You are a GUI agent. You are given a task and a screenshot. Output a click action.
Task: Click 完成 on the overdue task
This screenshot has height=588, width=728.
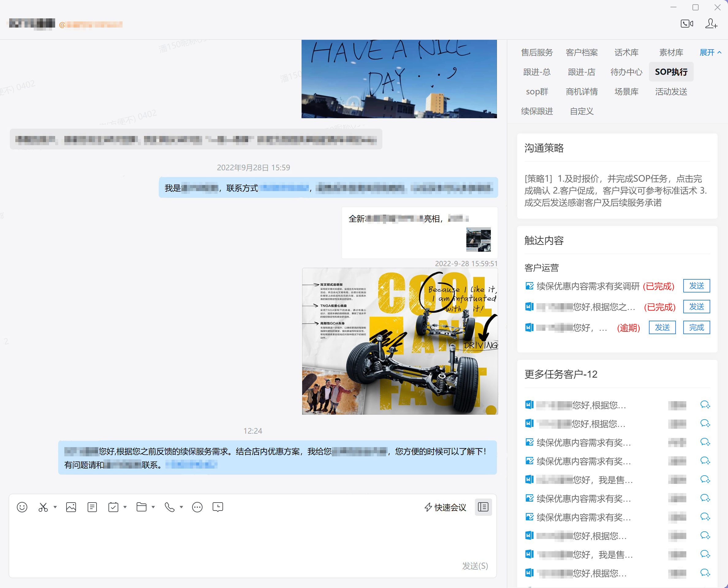click(x=696, y=327)
